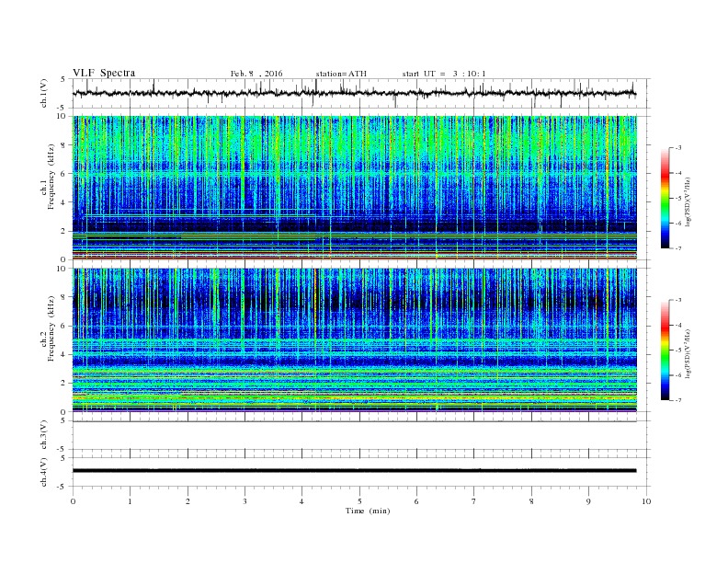Click the "6" kHz tick on ch.2 spectrogram
Image resolution: width=728 pixels, height=563 pixels.
point(63,326)
